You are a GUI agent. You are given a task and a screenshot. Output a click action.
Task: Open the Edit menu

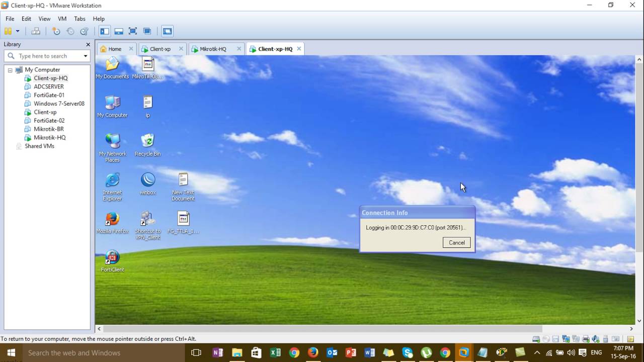pyautogui.click(x=26, y=19)
